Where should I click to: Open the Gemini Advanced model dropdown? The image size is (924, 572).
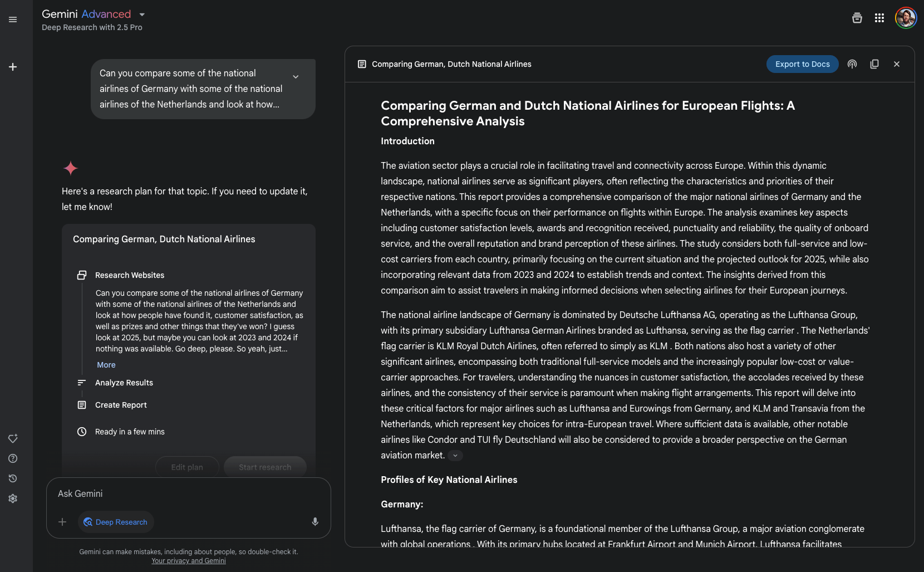click(142, 14)
